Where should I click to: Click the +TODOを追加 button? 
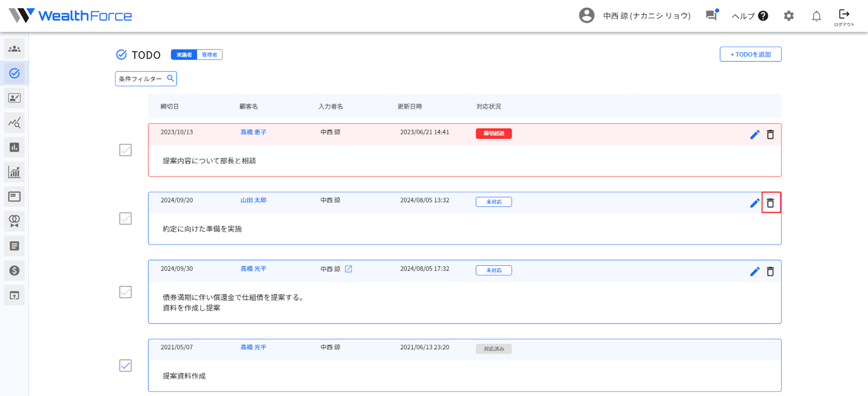(x=751, y=54)
